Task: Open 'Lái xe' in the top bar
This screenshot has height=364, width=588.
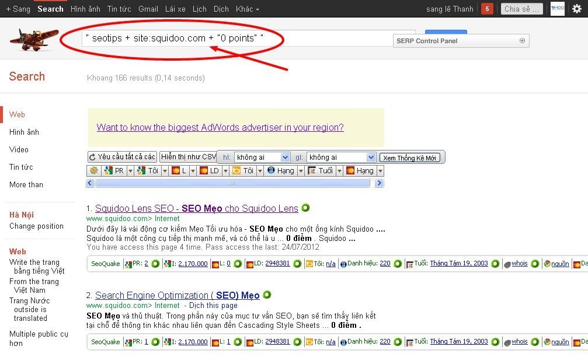Action: click(175, 9)
